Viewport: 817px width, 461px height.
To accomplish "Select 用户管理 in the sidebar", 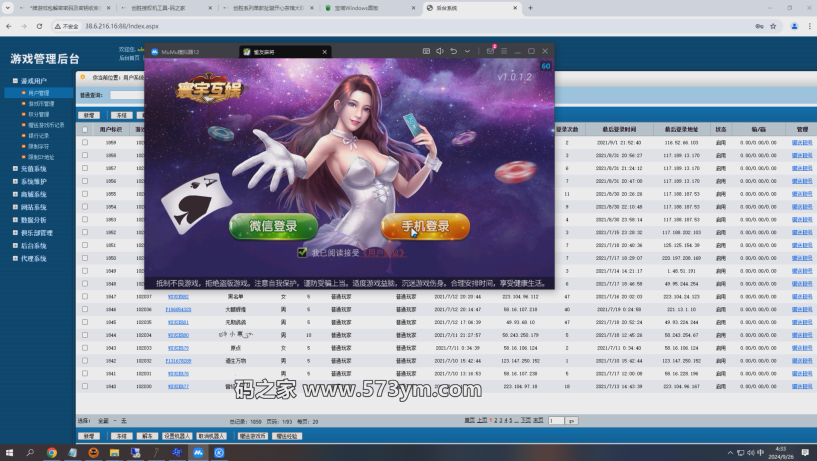I will (39, 93).
